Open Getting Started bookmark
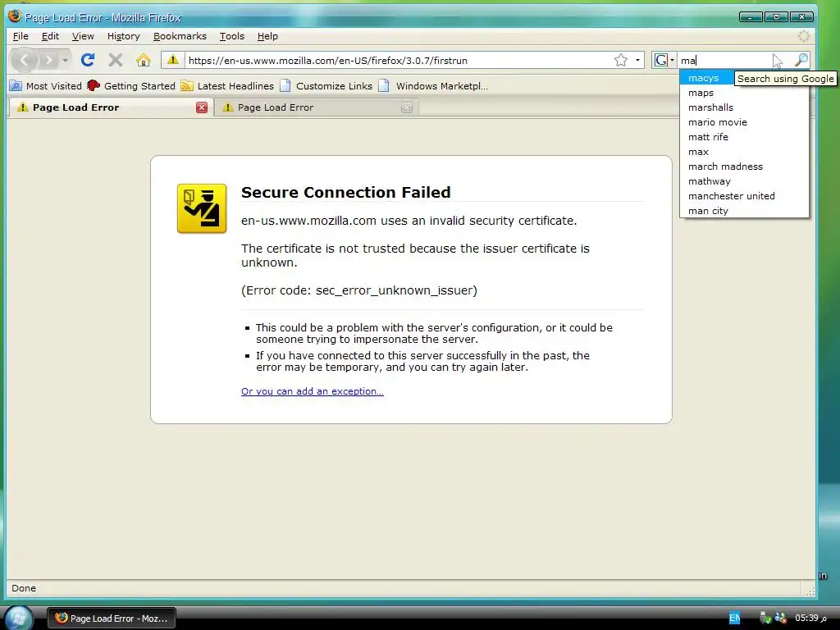The image size is (840, 630). tap(131, 85)
